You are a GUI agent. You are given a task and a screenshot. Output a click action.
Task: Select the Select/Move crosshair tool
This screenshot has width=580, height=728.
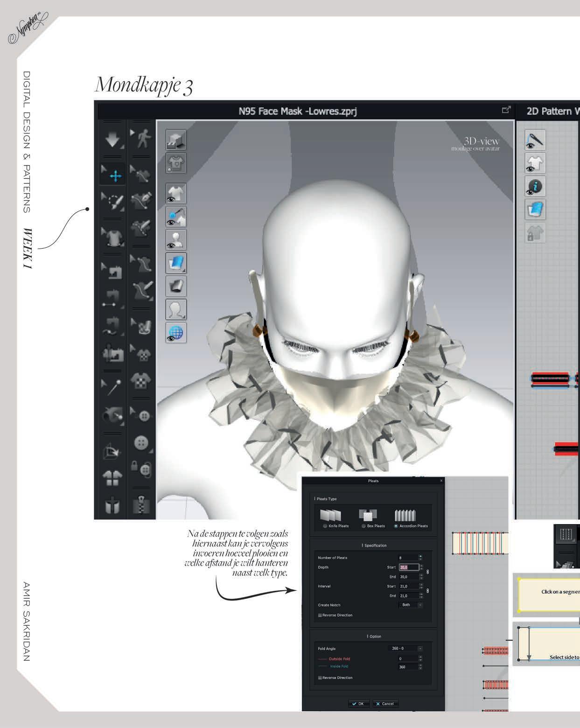click(112, 174)
